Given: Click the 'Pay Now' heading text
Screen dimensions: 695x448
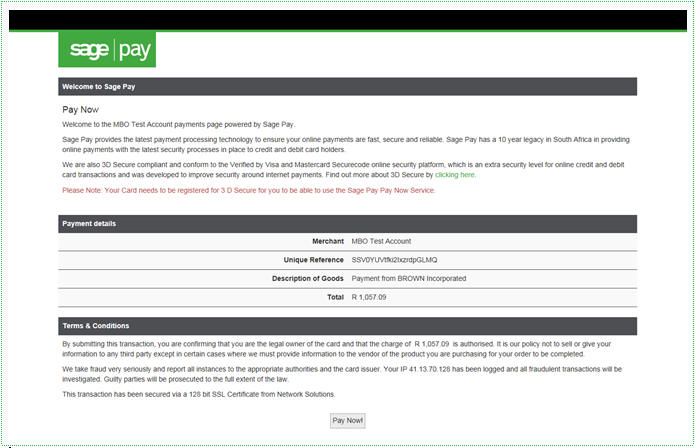Looking at the screenshot, I should pos(80,109).
